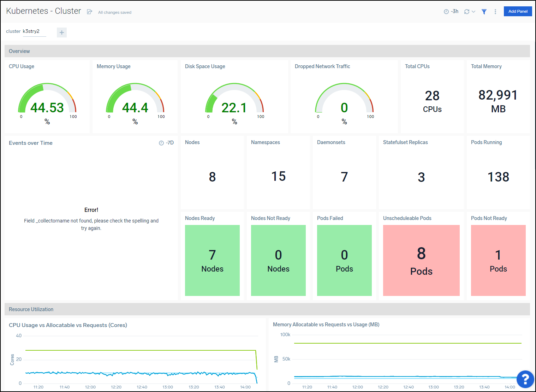Click the Statefulset Replicas value 3
536x392 pixels.
(421, 177)
